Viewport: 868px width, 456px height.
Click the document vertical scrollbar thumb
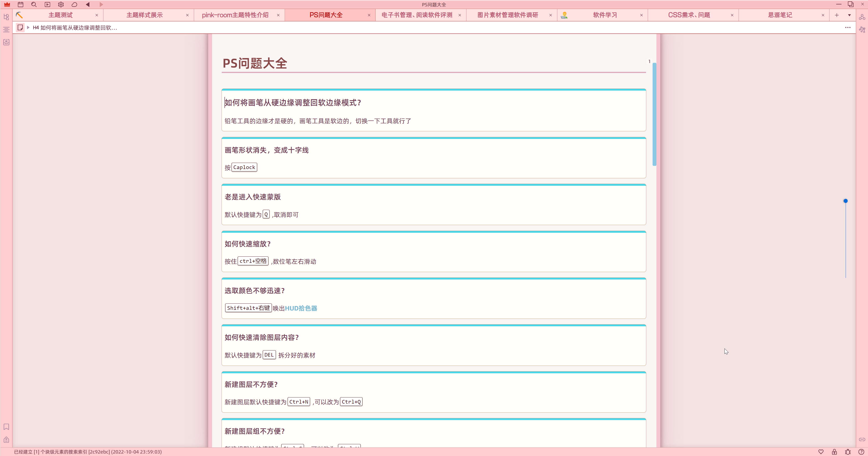tap(654, 115)
